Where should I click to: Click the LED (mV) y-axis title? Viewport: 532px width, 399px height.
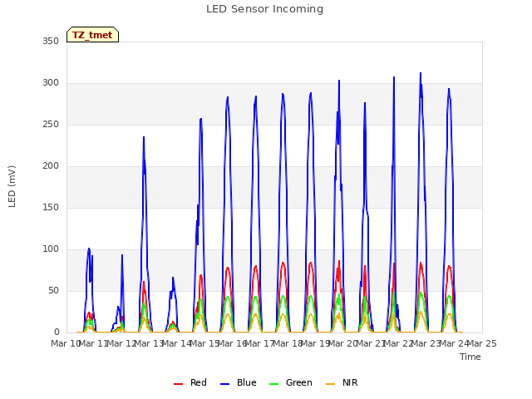[x=12, y=186]
